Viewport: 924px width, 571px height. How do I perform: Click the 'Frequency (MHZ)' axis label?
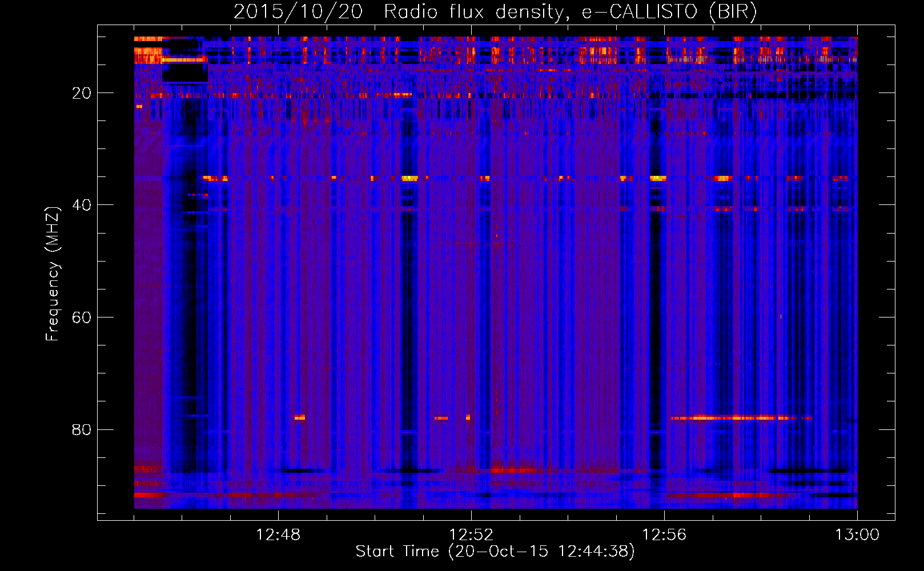click(x=53, y=274)
